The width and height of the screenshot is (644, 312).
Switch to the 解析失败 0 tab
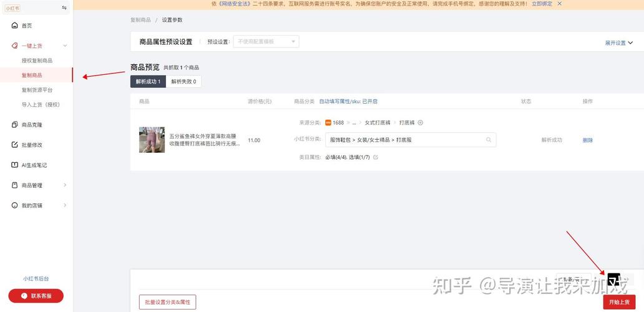pyautogui.click(x=183, y=82)
